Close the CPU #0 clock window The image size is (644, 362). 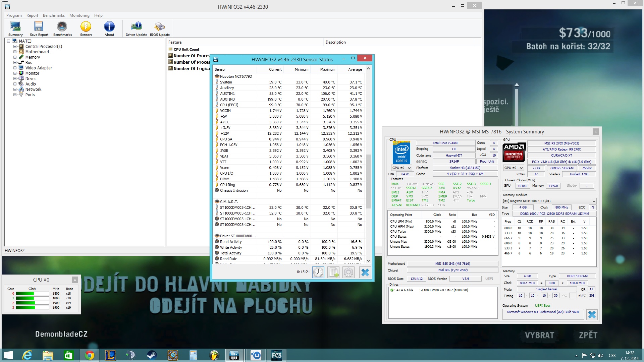pos(75,280)
